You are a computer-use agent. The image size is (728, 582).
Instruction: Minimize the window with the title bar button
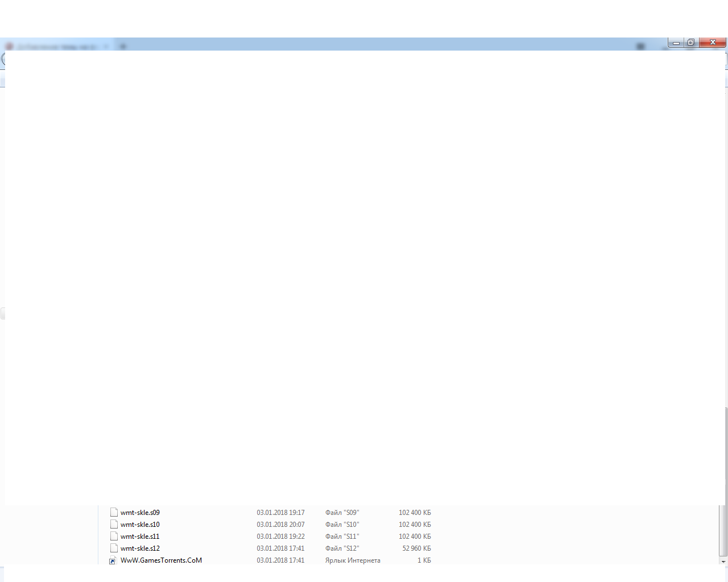pyautogui.click(x=676, y=43)
